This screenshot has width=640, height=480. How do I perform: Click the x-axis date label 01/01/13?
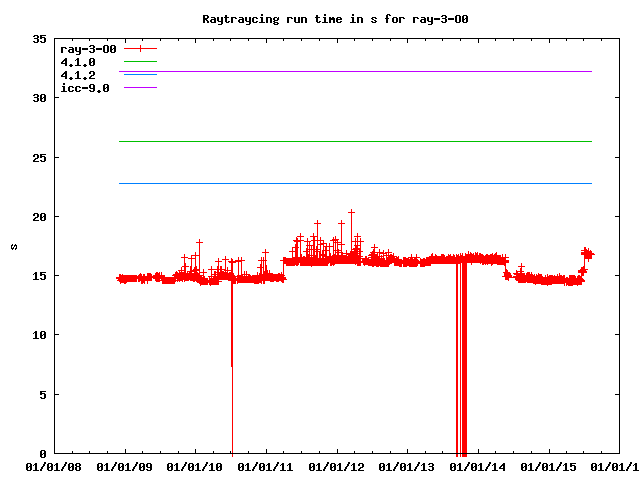coord(408,466)
